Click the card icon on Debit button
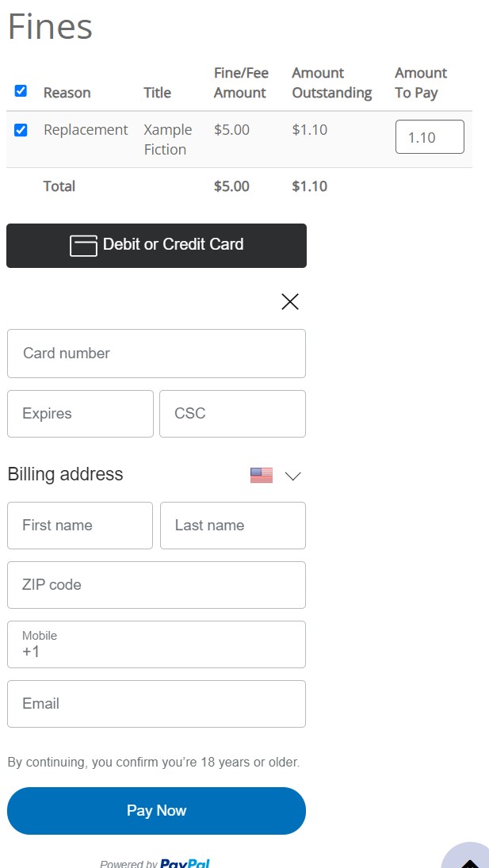 coord(83,245)
